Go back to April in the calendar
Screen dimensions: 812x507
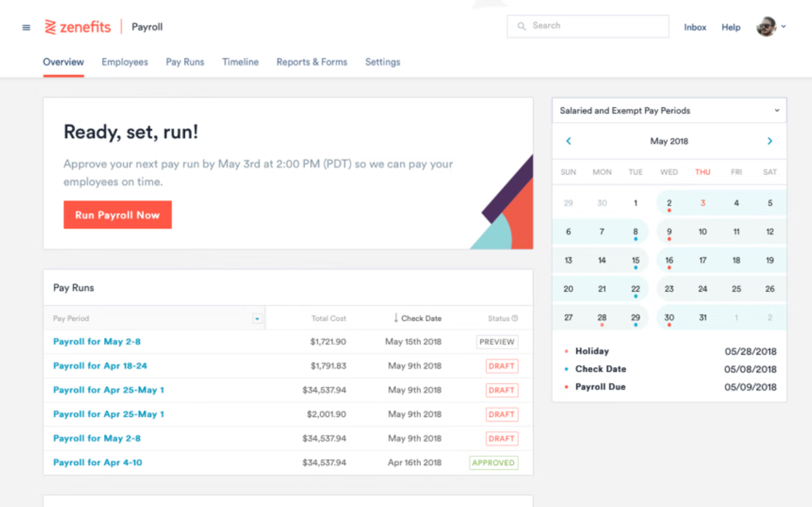568,141
